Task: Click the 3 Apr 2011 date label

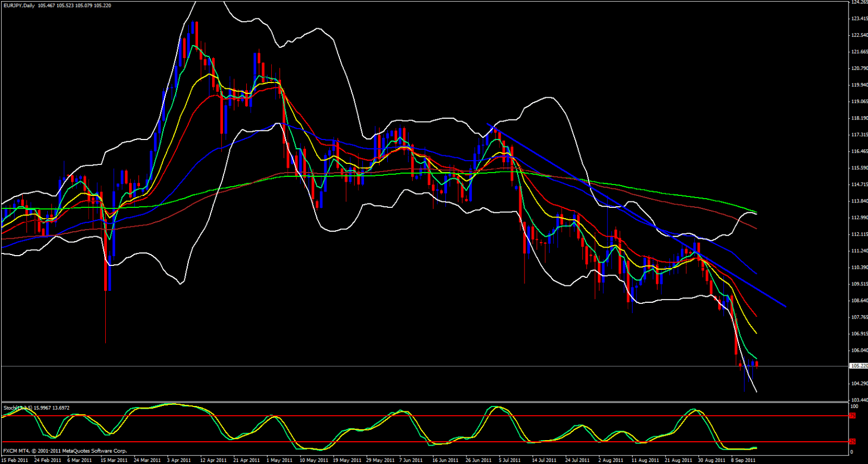Action: tap(179, 460)
